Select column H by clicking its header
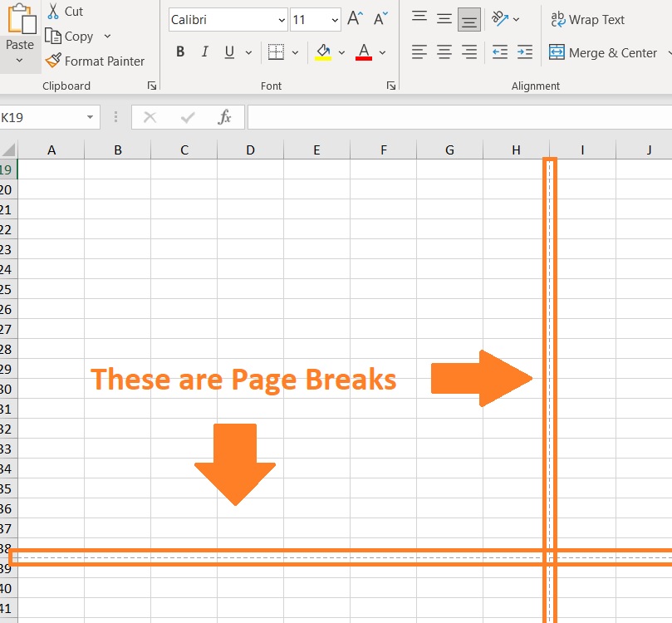 point(516,150)
